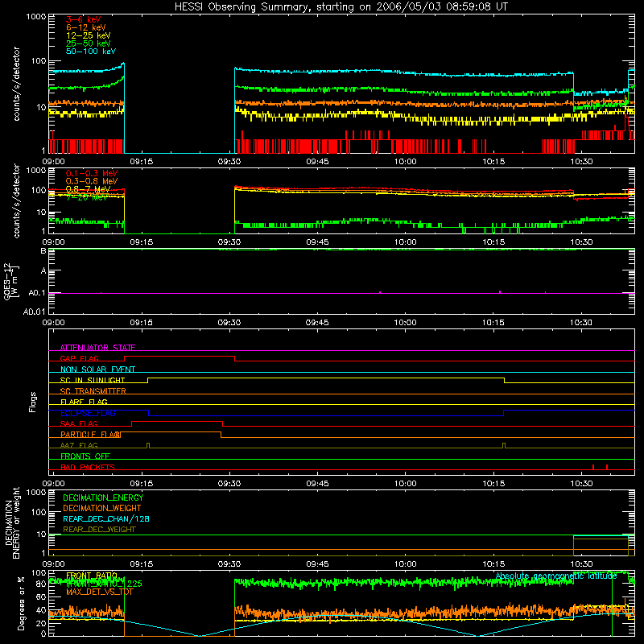Click the DECIMATION_WEIGHT legend label
Viewport: 644px width, 644px height.
coord(102,508)
